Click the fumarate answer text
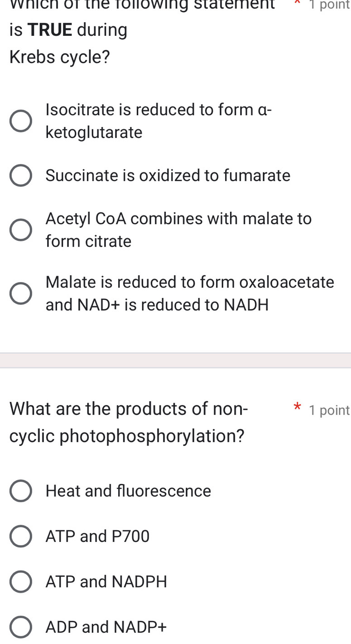The width and height of the screenshot is (351, 644). click(x=168, y=176)
